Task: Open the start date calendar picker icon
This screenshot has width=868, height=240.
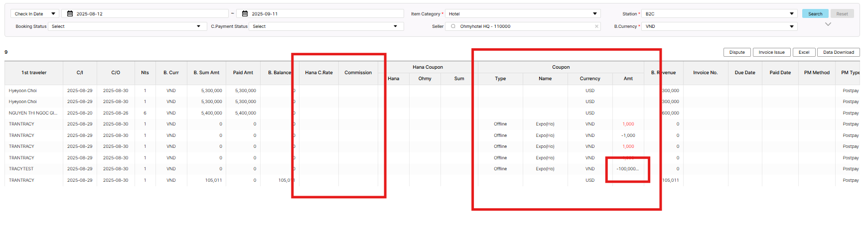Action: point(70,14)
